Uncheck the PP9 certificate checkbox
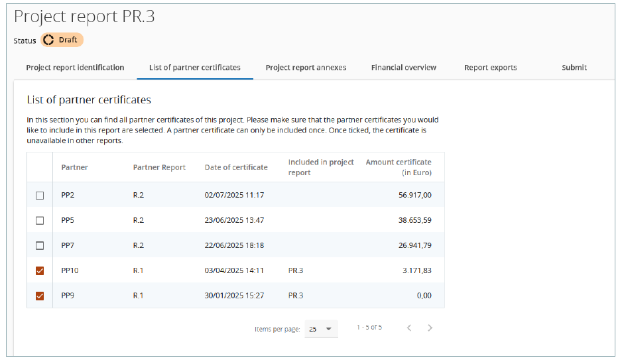 pos(40,296)
